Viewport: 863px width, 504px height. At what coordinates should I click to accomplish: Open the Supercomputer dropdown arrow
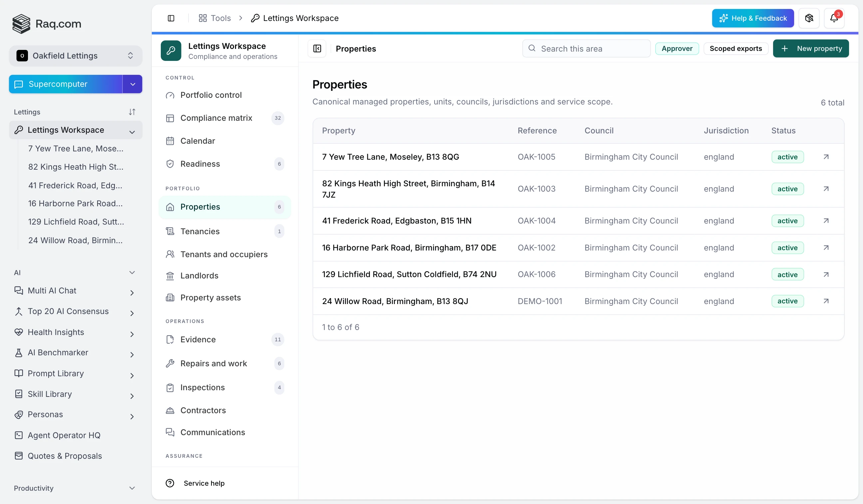coord(133,84)
